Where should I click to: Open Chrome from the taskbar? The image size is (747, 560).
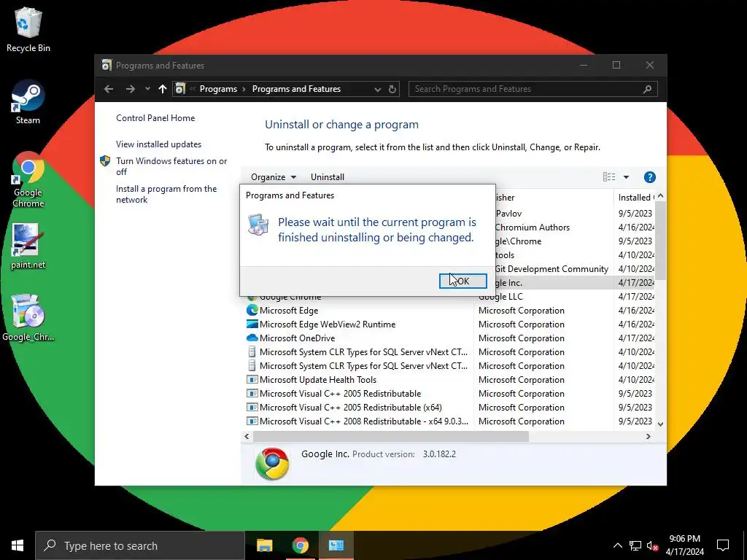click(x=300, y=545)
